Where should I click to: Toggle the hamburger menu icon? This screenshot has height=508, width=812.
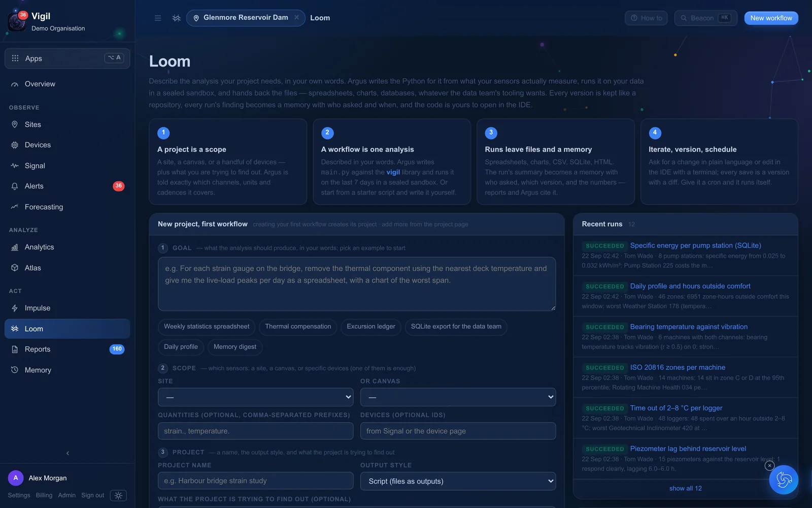coord(158,18)
